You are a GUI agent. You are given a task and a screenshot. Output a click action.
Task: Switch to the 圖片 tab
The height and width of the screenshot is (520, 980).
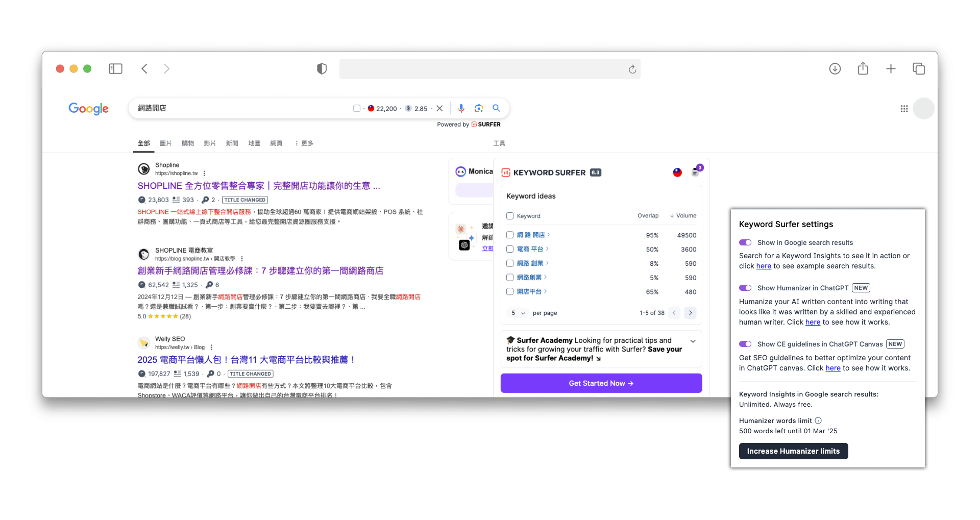(x=166, y=143)
